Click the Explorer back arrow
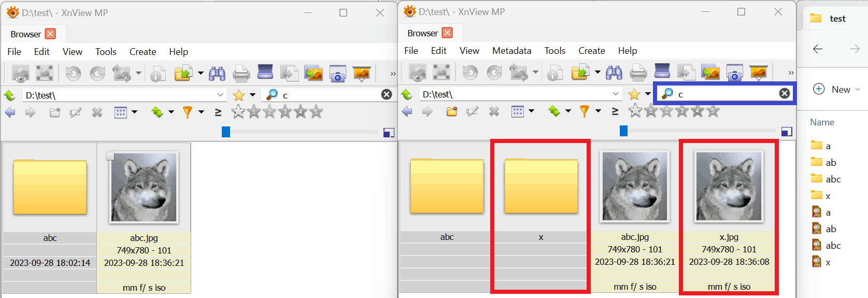 pyautogui.click(x=818, y=49)
